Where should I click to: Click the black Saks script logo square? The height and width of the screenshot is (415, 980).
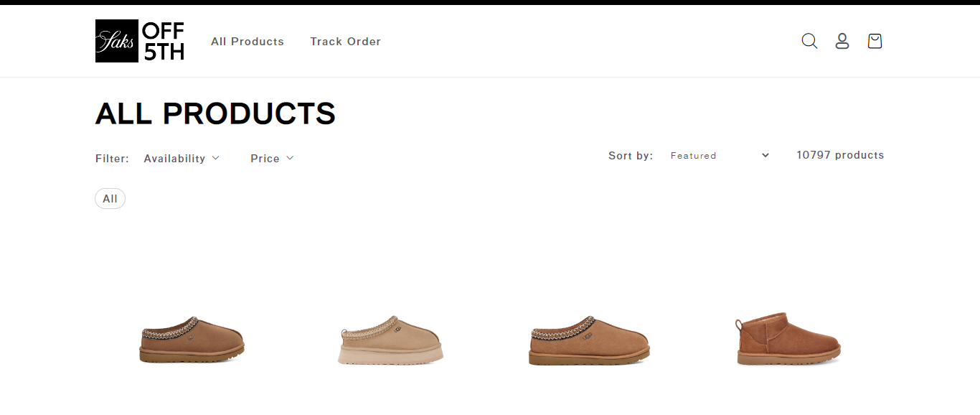tap(116, 41)
